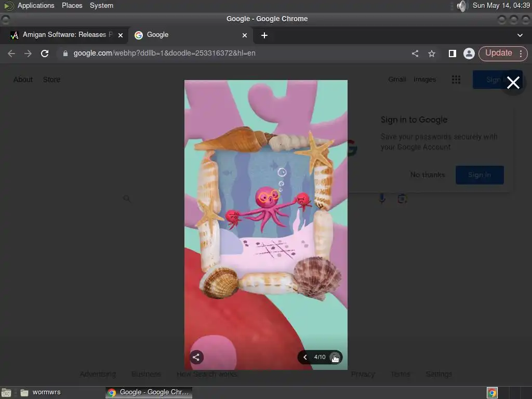Image resolution: width=532 pixels, height=399 pixels.
Task: Open Terms footer link
Action: point(401,374)
